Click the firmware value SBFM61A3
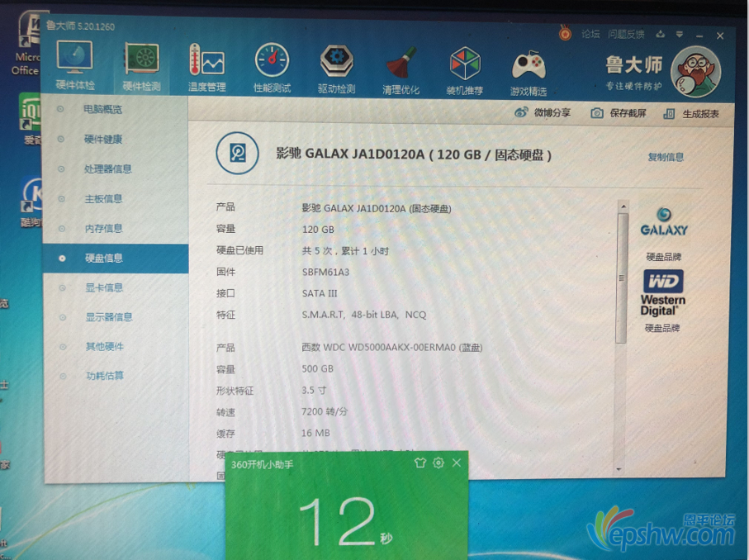 [x=325, y=273]
